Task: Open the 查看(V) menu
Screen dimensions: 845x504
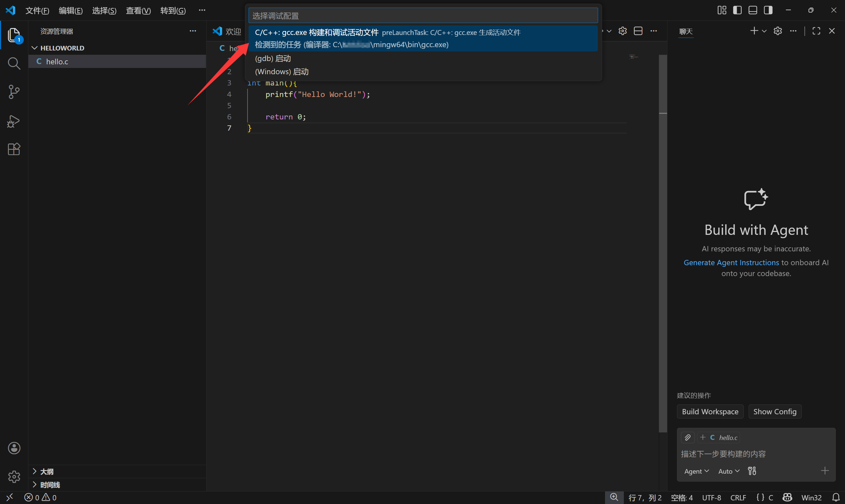Action: (x=138, y=11)
